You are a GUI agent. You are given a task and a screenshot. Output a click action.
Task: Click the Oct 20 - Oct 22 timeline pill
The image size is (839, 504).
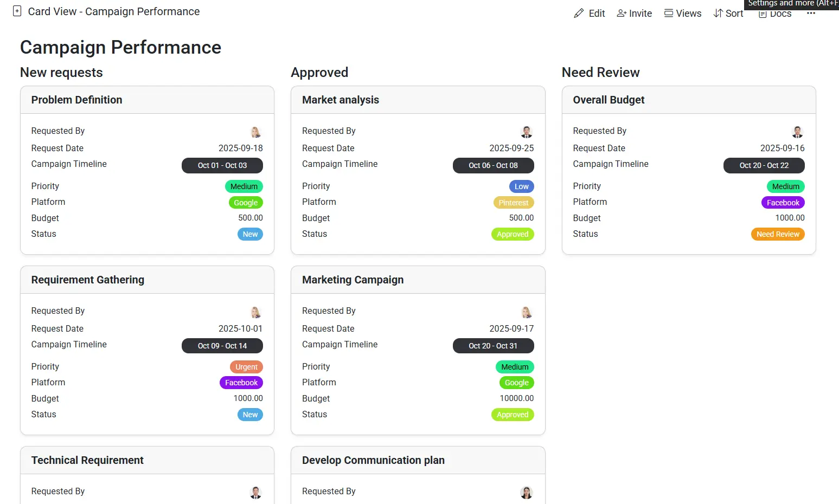[764, 165]
